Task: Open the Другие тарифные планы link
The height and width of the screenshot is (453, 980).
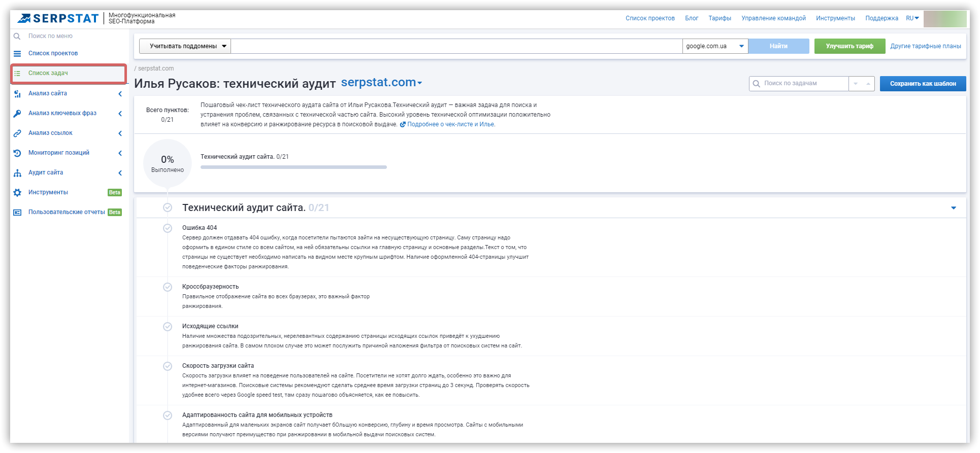Action: click(x=926, y=46)
